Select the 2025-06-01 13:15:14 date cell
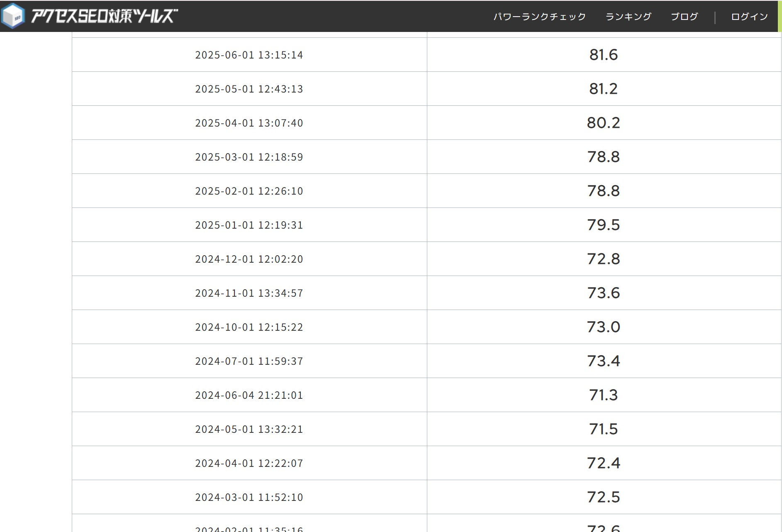782x532 pixels. coord(249,55)
